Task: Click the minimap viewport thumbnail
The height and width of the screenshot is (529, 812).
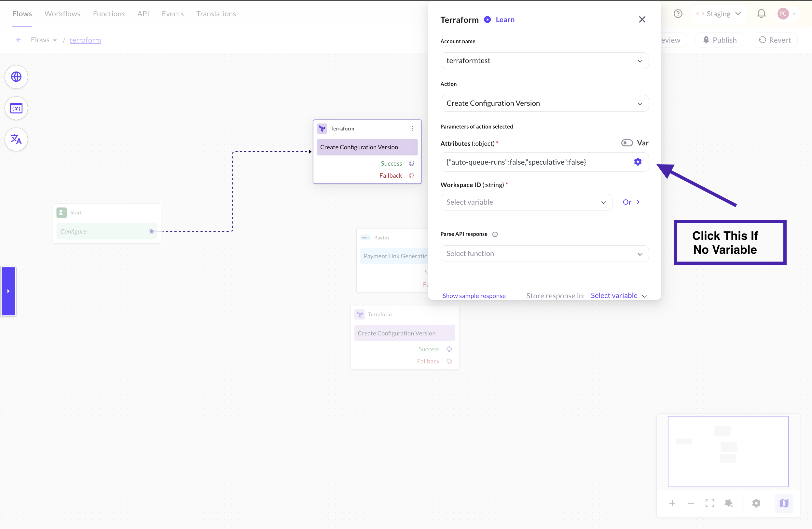Action: pos(728,451)
